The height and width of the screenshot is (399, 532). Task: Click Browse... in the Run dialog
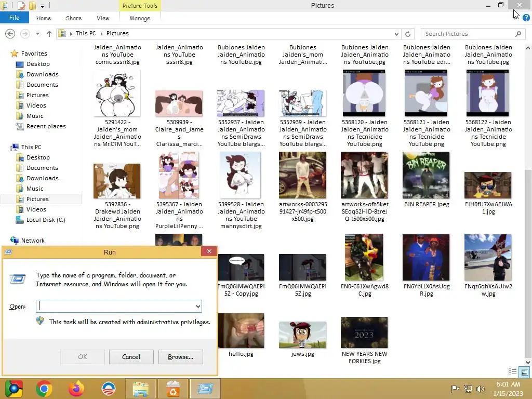click(180, 357)
